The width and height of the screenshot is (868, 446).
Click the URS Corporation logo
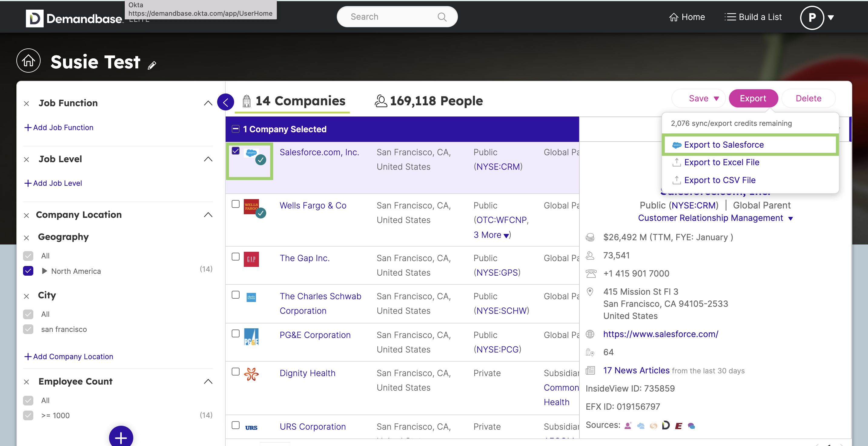click(251, 428)
